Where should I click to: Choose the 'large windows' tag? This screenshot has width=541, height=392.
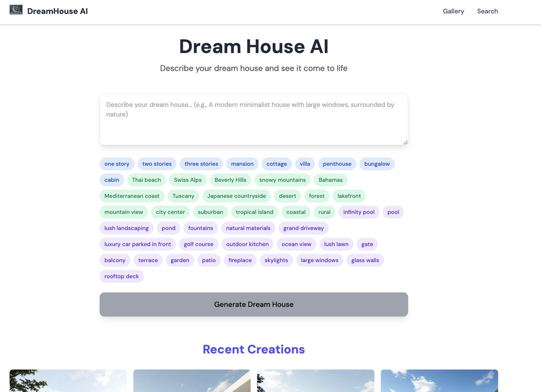(320, 260)
